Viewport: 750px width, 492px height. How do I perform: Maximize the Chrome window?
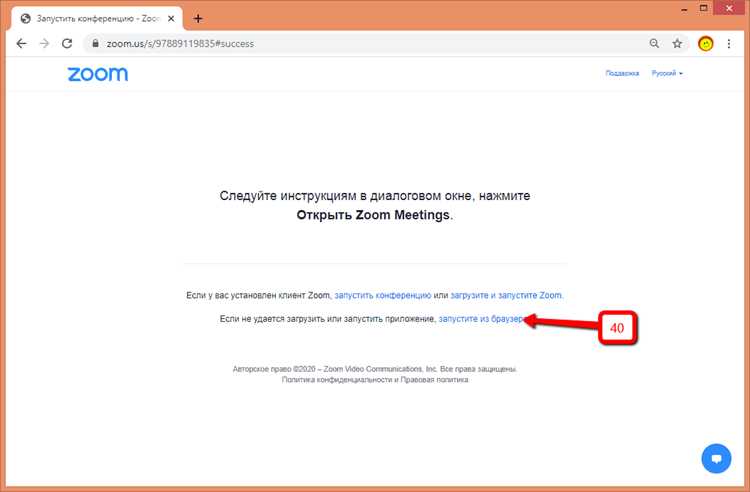(703, 8)
